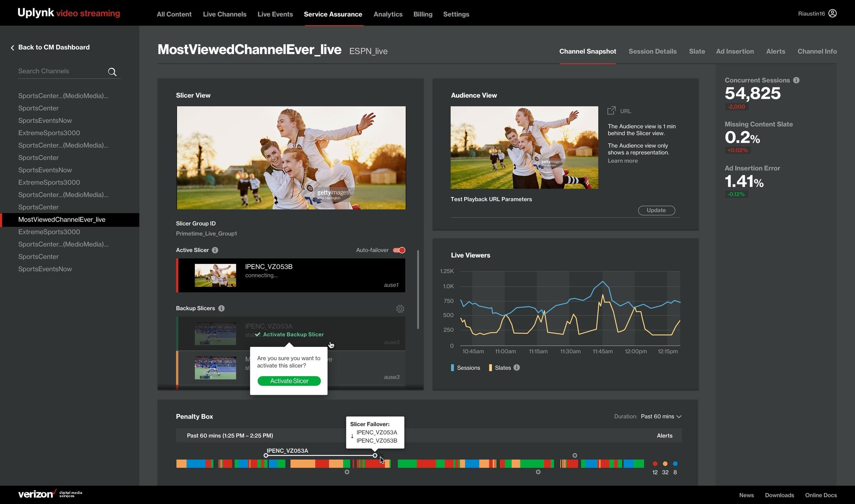
Task: Click the green Activate Slicer button
Action: pos(289,381)
